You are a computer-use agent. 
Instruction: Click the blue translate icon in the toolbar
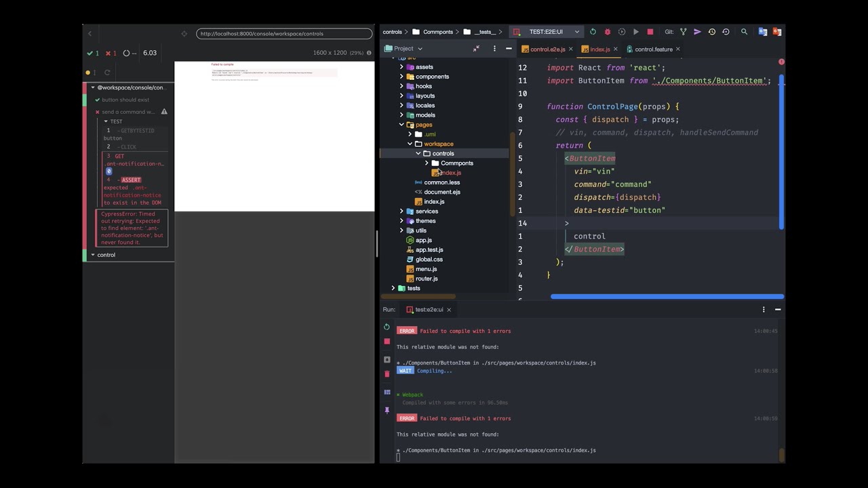(x=763, y=32)
